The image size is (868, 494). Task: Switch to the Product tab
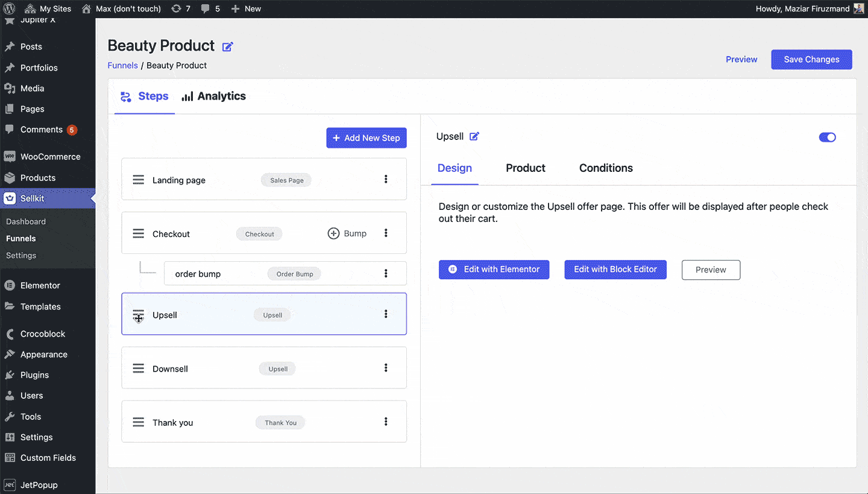coord(525,168)
